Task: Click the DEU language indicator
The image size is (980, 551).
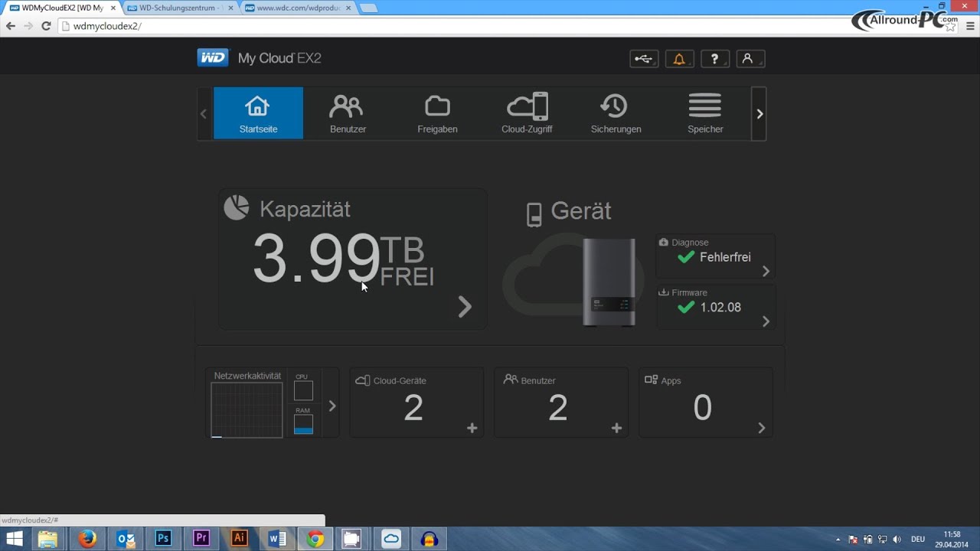Action: coord(917,540)
